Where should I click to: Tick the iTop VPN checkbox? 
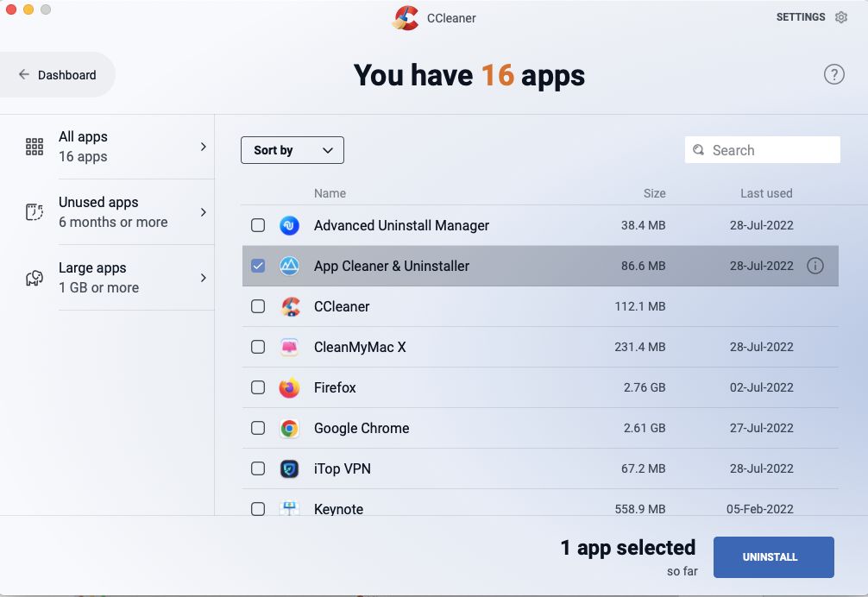258,468
